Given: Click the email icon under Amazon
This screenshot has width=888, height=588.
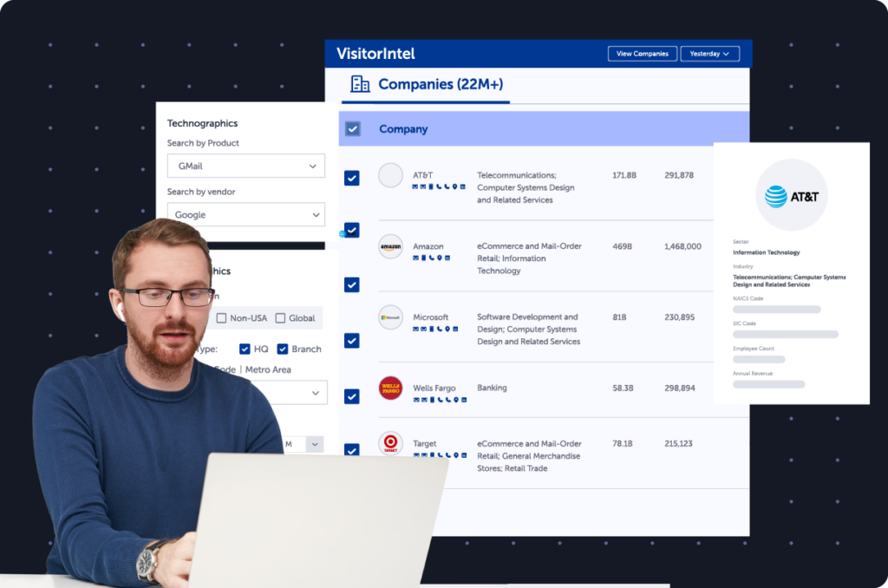Looking at the screenshot, I should [415, 258].
